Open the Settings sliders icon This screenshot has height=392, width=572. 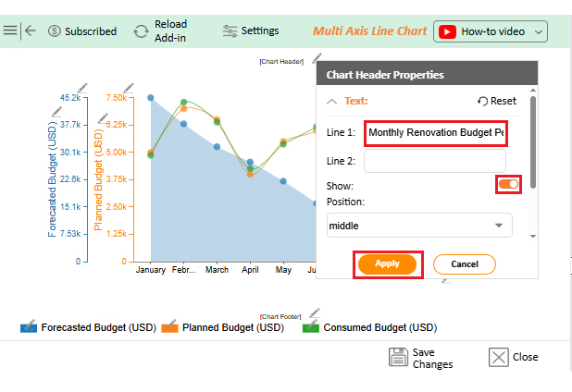pyautogui.click(x=230, y=31)
